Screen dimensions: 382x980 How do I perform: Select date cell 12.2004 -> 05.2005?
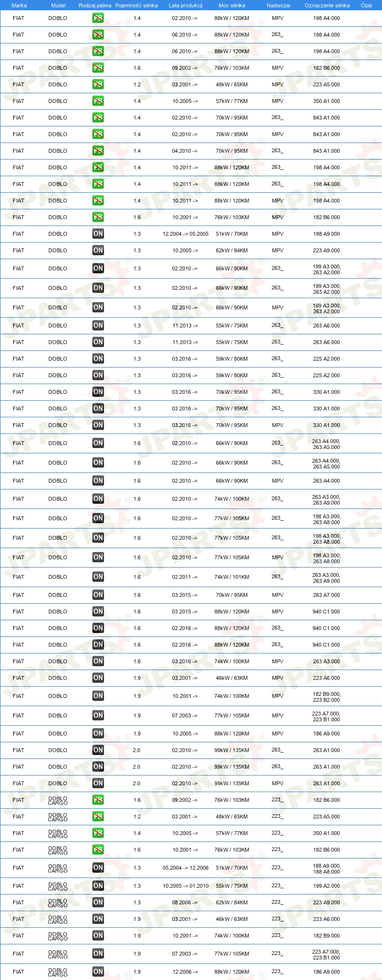point(186,234)
